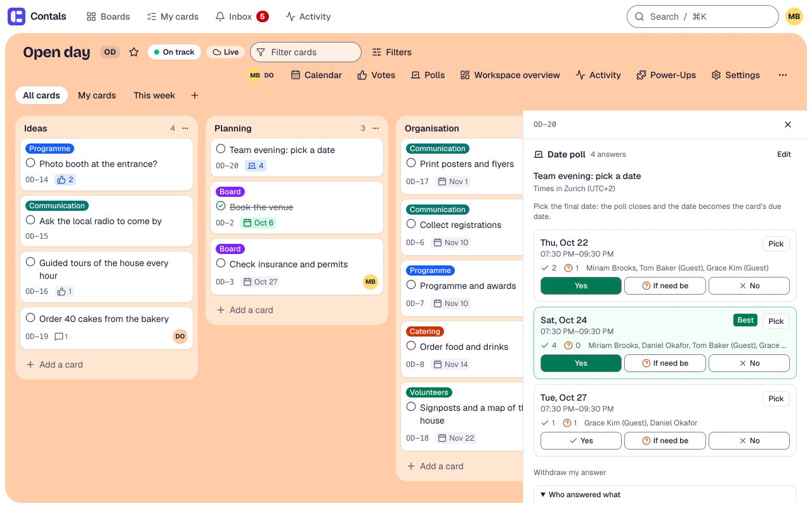Screen dimensions: 812x508
Task: Mark 'Photo booth at the entrance?' as done
Action: click(30, 163)
